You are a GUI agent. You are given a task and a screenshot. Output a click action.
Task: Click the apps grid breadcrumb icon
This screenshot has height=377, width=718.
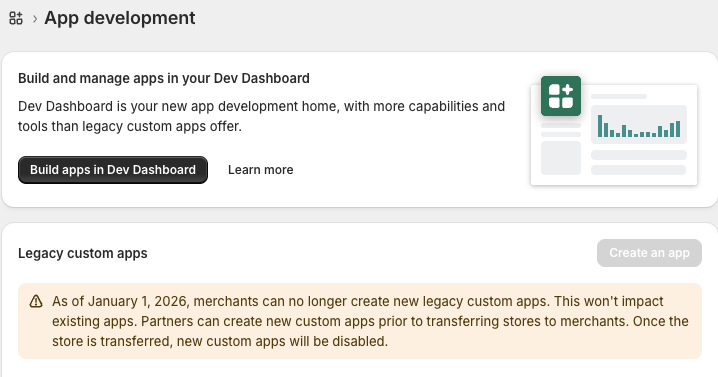coord(16,18)
